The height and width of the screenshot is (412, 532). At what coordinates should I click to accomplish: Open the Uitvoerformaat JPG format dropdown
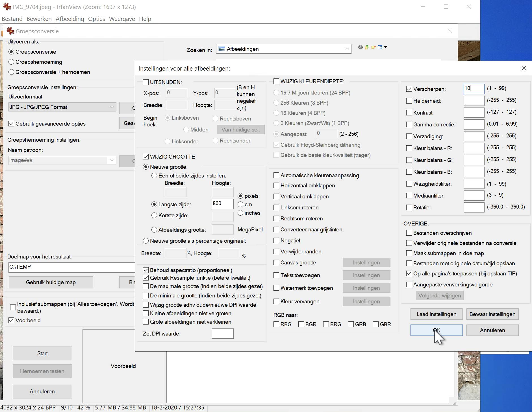112,107
